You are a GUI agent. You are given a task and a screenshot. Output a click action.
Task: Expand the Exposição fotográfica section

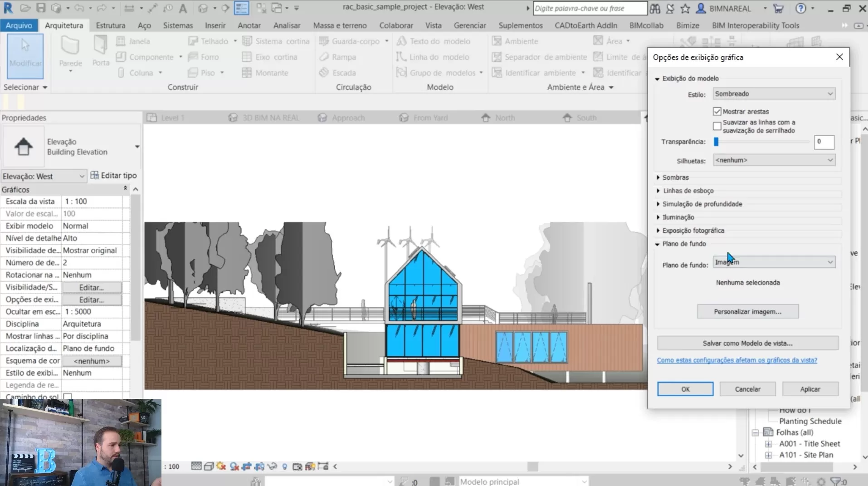[x=658, y=231]
